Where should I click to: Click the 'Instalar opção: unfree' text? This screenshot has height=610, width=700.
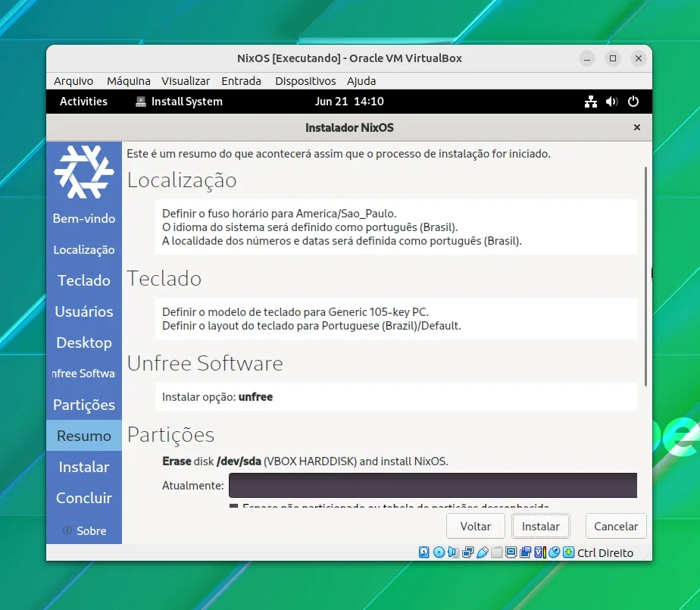pos(217,397)
